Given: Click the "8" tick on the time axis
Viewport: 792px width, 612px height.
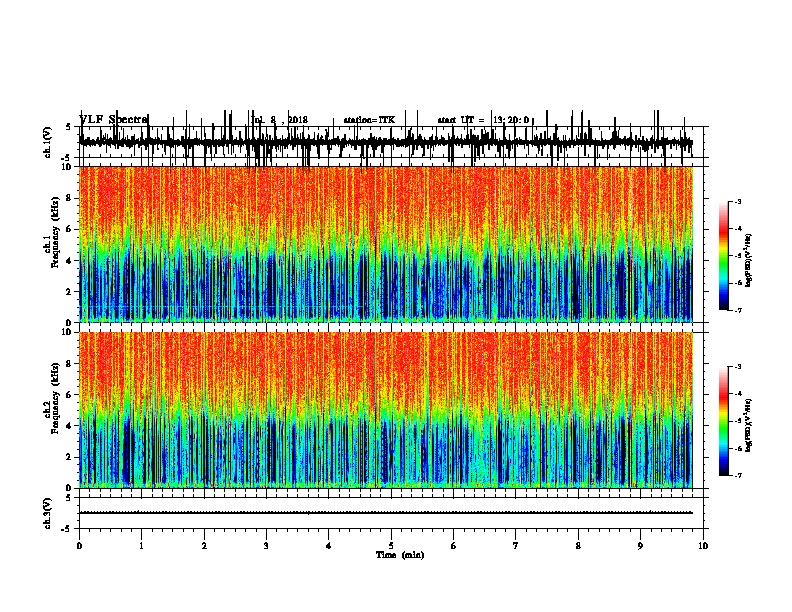Looking at the screenshot, I should (578, 546).
